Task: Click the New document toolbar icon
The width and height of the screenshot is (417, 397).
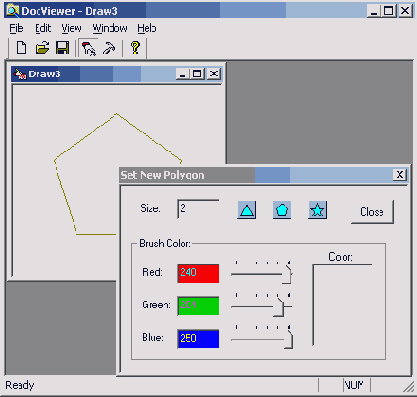Action: coord(22,48)
